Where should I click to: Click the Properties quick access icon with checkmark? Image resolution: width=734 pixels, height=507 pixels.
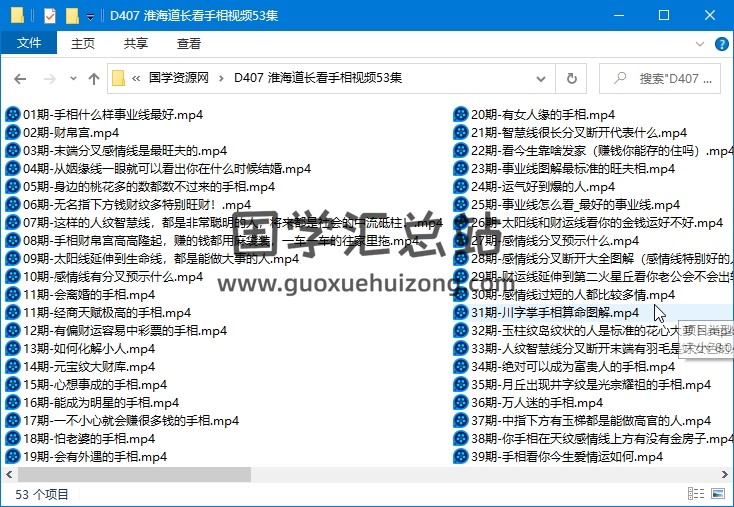[x=50, y=16]
